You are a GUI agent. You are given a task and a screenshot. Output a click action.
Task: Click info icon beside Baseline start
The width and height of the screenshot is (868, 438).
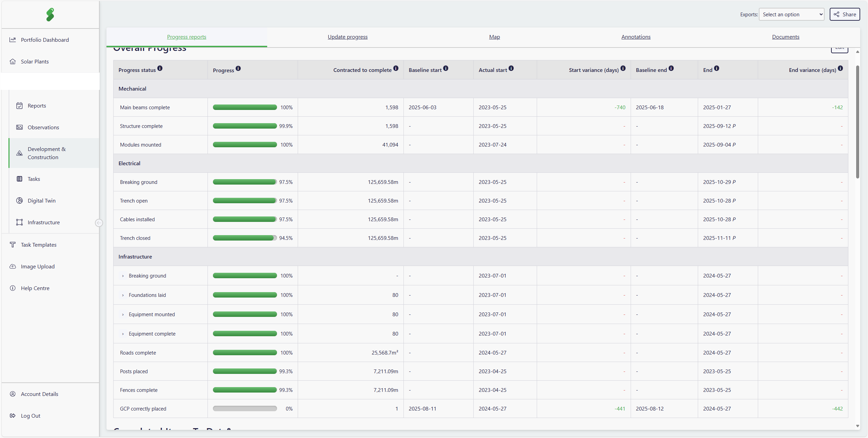[x=446, y=68]
